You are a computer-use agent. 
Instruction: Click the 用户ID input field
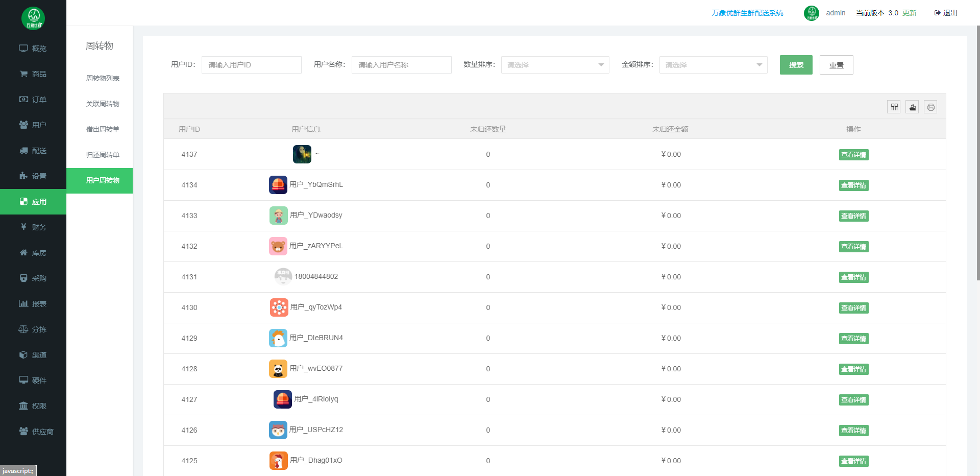[252, 65]
